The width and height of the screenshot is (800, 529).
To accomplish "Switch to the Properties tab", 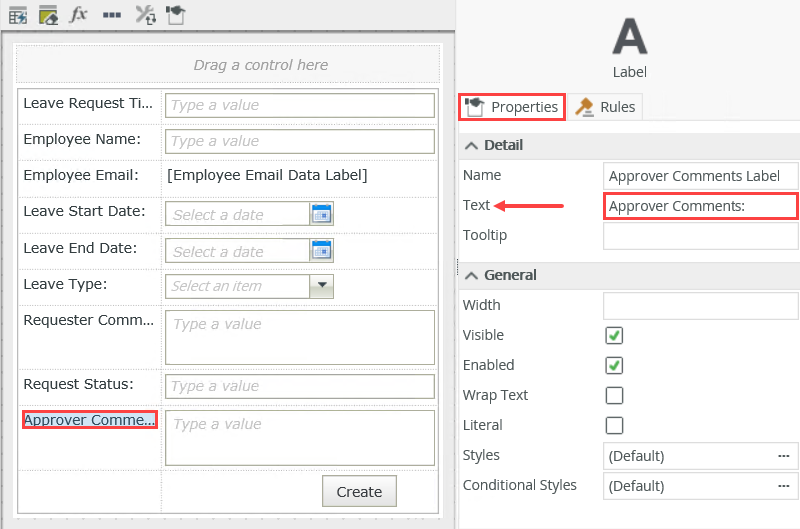I will 512,107.
